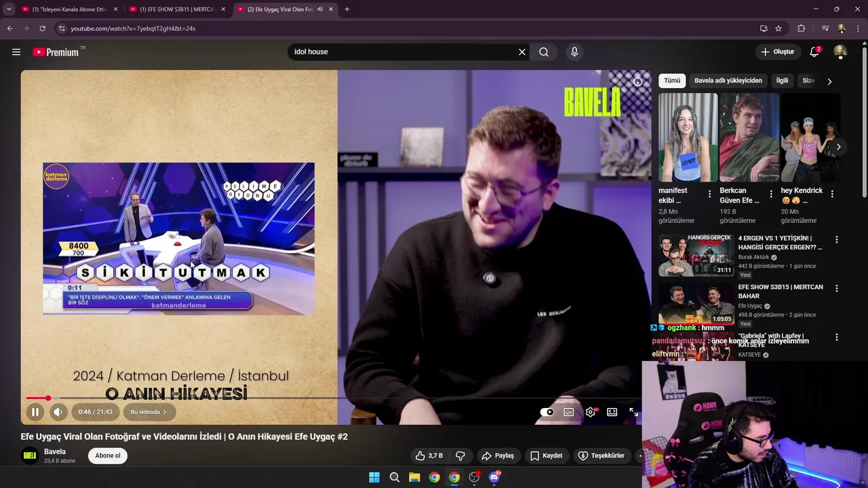The height and width of the screenshot is (488, 868).
Task: Open the YouTube account avatar menu
Action: (840, 52)
